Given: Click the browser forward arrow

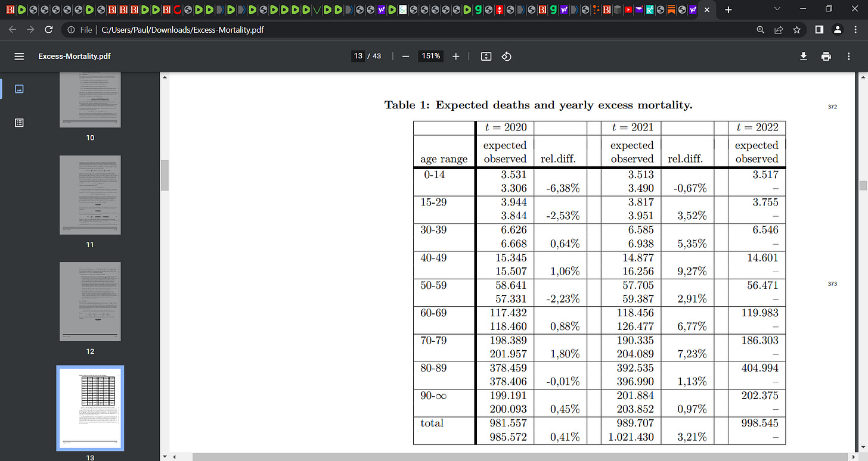Looking at the screenshot, I should click(31, 29).
